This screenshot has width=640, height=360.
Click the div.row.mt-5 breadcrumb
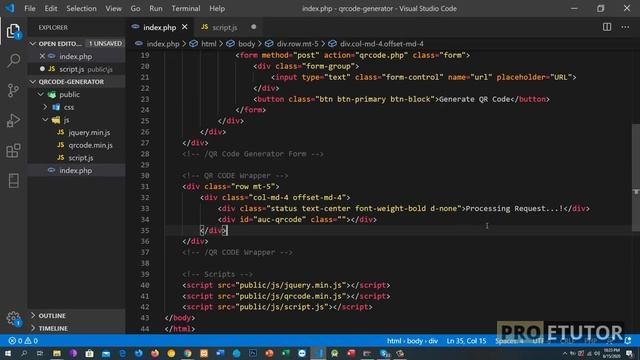[x=298, y=44]
